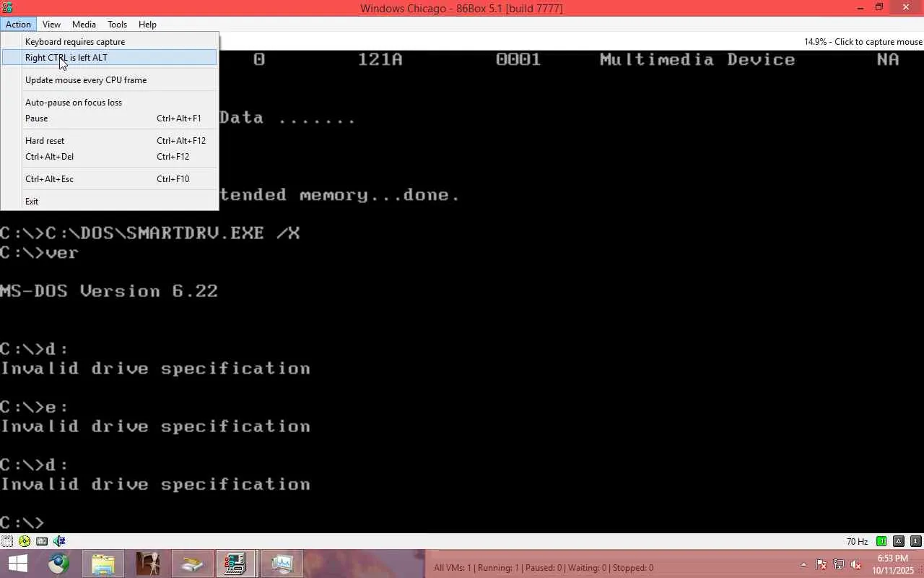Click the '121A' device ID text

380,60
